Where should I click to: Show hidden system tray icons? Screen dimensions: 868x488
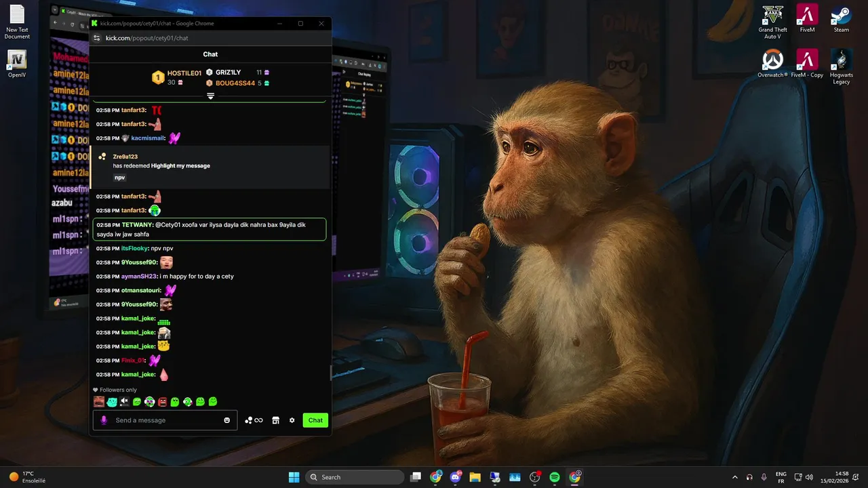click(734, 477)
